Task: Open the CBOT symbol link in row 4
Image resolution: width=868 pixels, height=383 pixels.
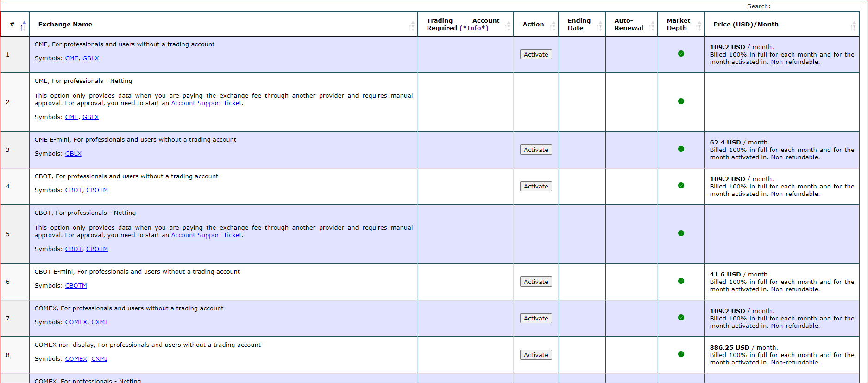Action: tap(74, 190)
